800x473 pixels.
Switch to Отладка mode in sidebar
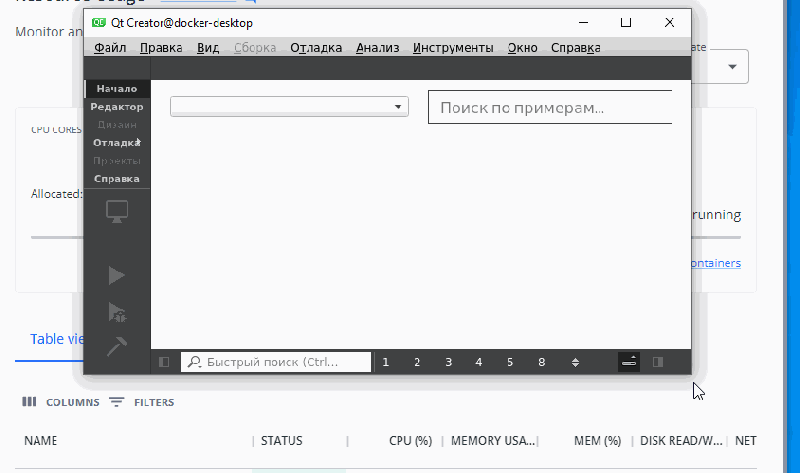(117, 143)
